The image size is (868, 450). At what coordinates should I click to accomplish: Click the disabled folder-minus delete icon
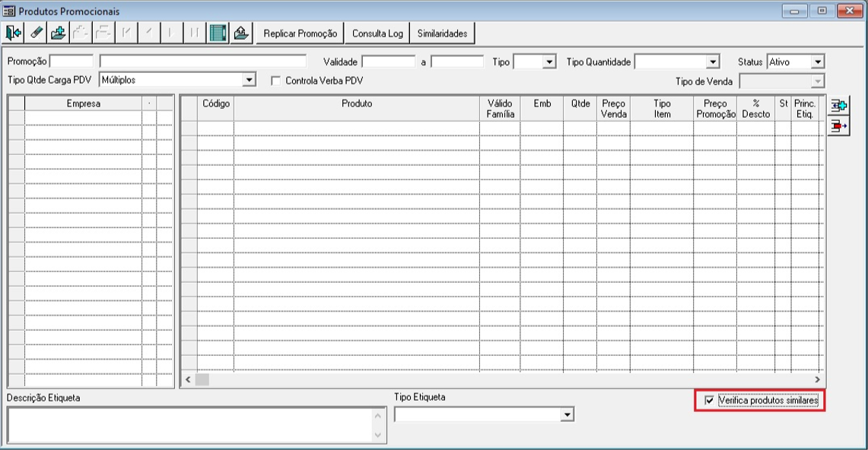click(x=103, y=33)
